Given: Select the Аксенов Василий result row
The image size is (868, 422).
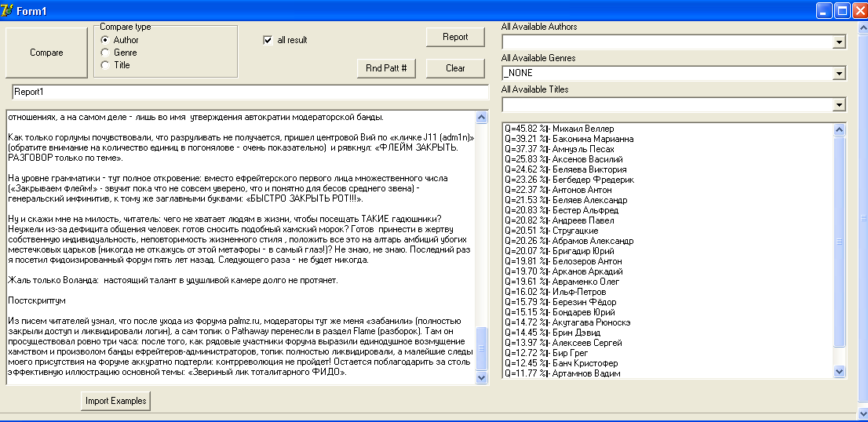Looking at the screenshot, I should pos(668,159).
